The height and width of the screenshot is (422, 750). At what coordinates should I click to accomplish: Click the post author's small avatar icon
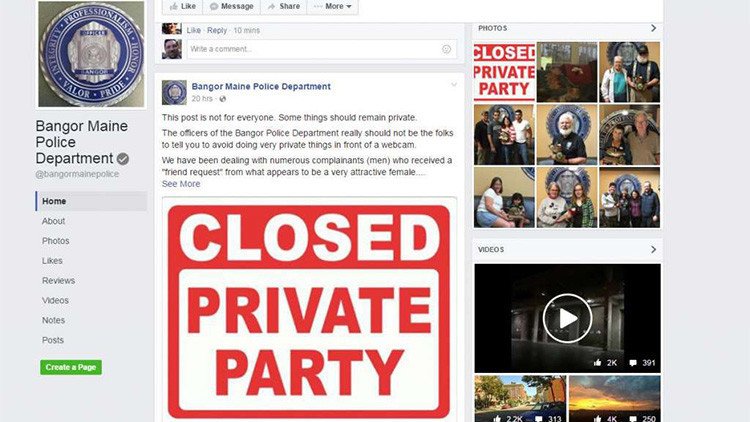pyautogui.click(x=174, y=92)
